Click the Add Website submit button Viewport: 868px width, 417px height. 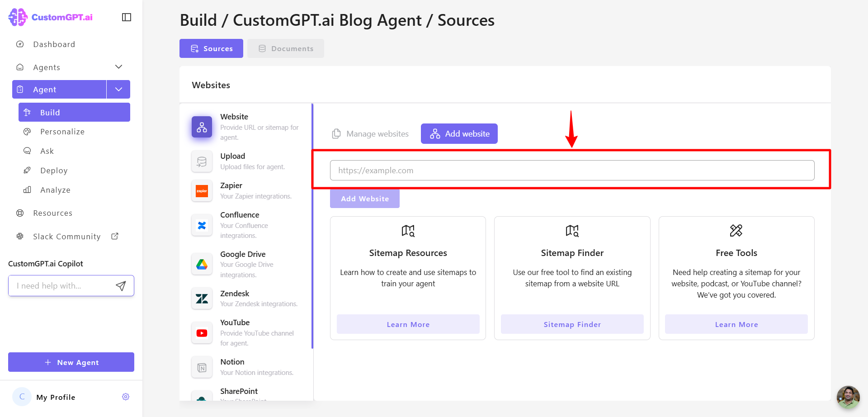click(x=365, y=199)
